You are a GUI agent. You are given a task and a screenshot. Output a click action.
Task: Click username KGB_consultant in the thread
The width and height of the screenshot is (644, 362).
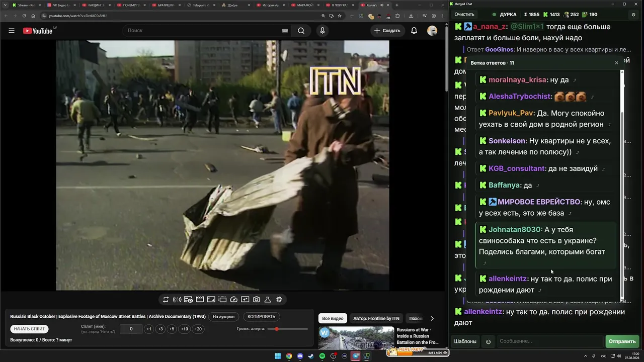pyautogui.click(x=517, y=168)
